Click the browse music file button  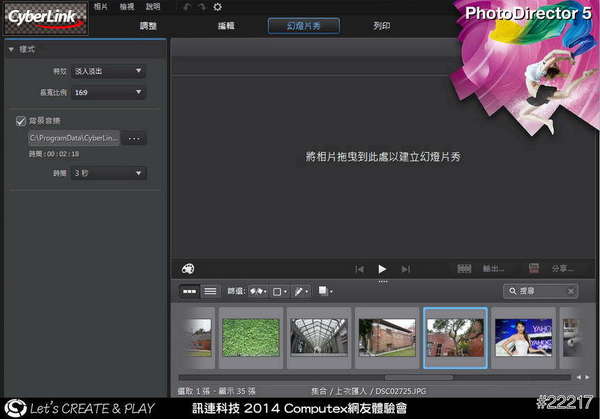(x=134, y=137)
